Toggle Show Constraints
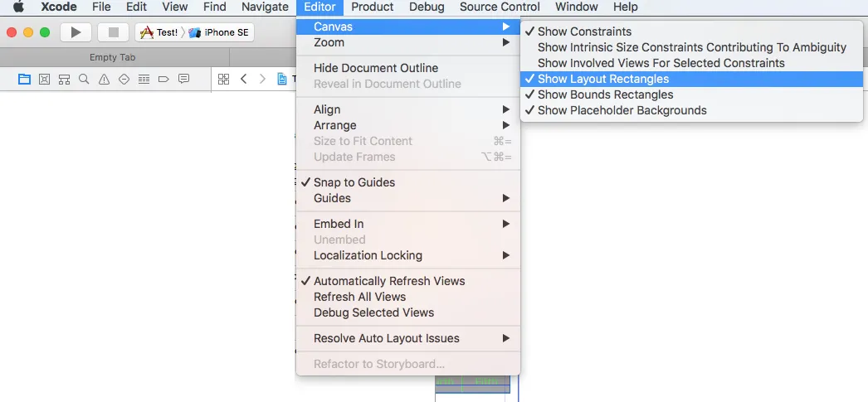868x402 pixels. [x=691, y=31]
